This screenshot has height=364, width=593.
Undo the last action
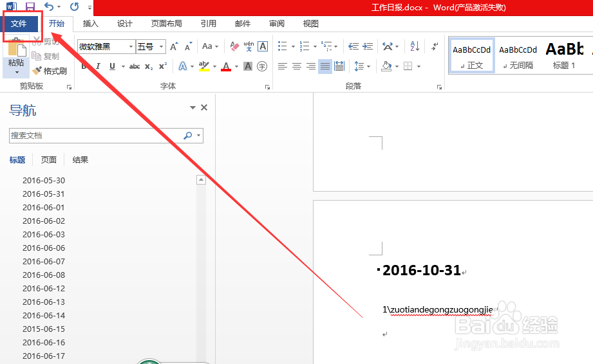pyautogui.click(x=49, y=6)
